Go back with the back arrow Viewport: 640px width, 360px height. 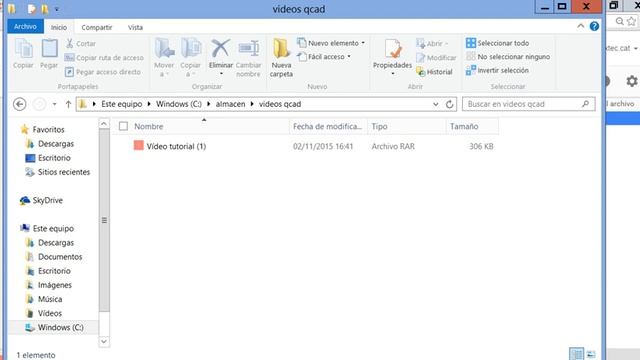click(x=20, y=104)
